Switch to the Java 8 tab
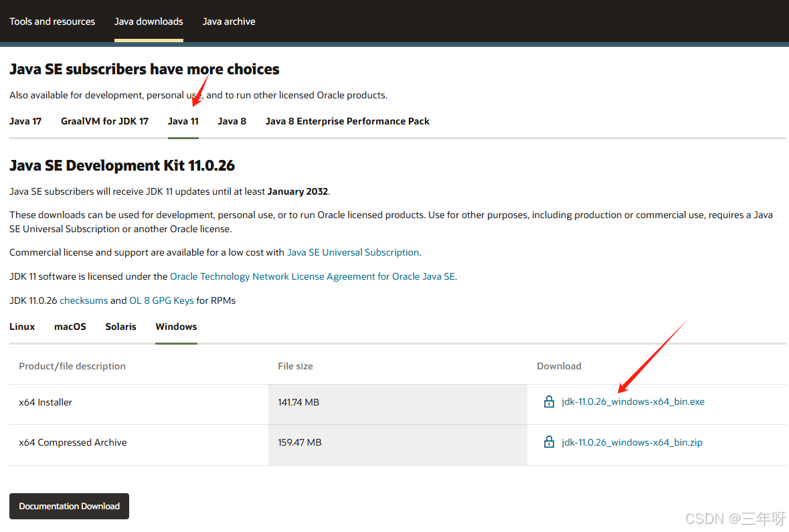The width and height of the screenshot is (789, 532). pyautogui.click(x=232, y=121)
